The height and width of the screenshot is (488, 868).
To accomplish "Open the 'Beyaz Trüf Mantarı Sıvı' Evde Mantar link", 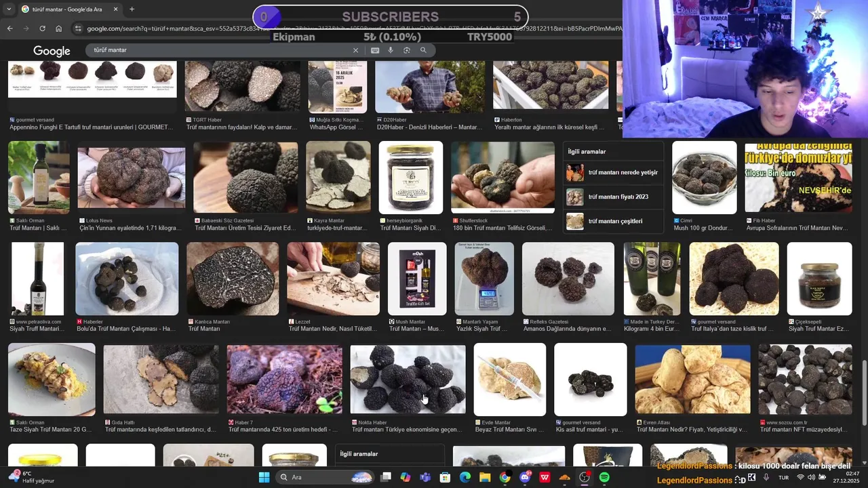I will pyautogui.click(x=510, y=430).
